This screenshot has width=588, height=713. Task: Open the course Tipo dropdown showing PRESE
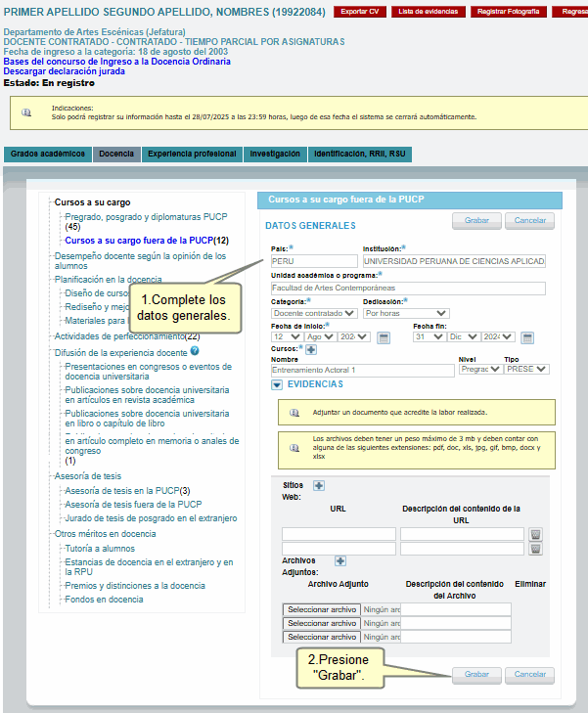point(526,370)
